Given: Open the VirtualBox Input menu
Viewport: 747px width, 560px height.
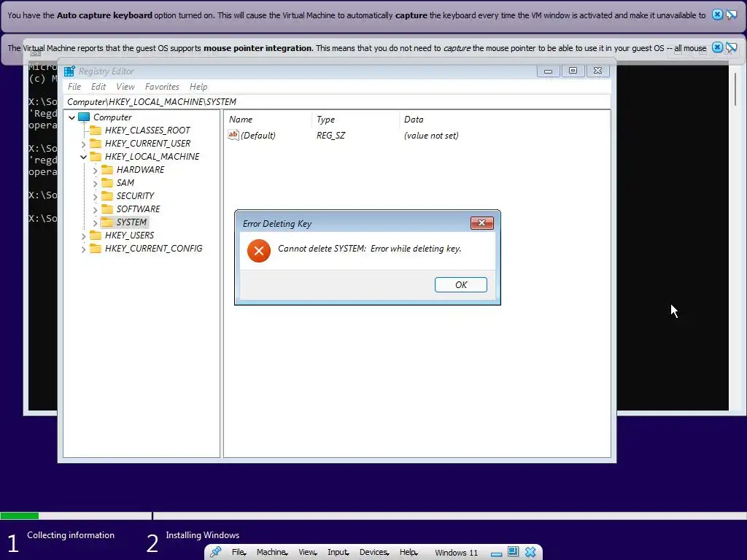Looking at the screenshot, I should (338, 552).
